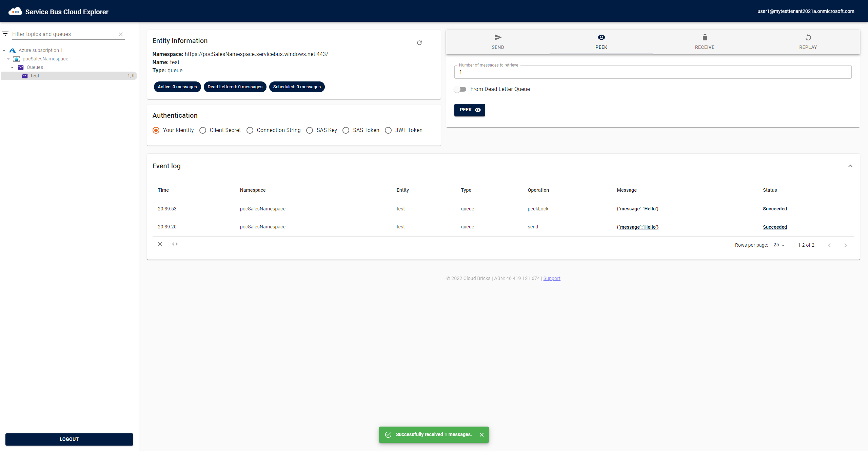Image resolution: width=868 pixels, height=451 pixels.
Task: Click the 20:39:53 time cell
Action: click(167, 209)
